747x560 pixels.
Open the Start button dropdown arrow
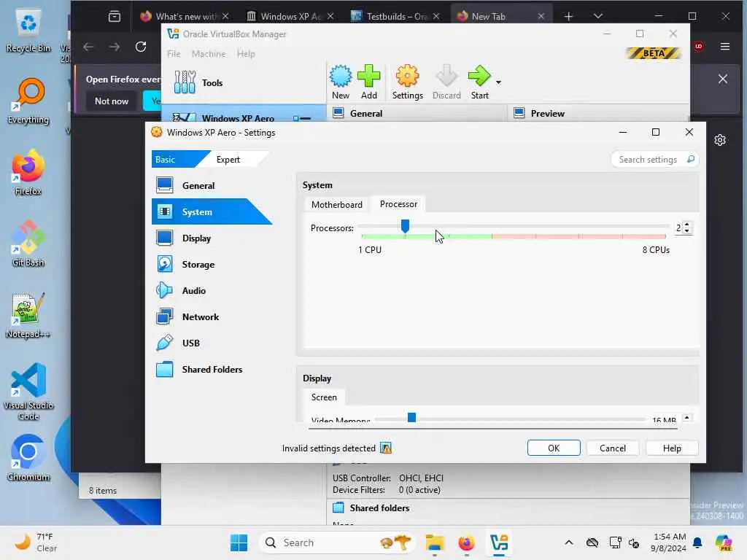tap(498, 82)
